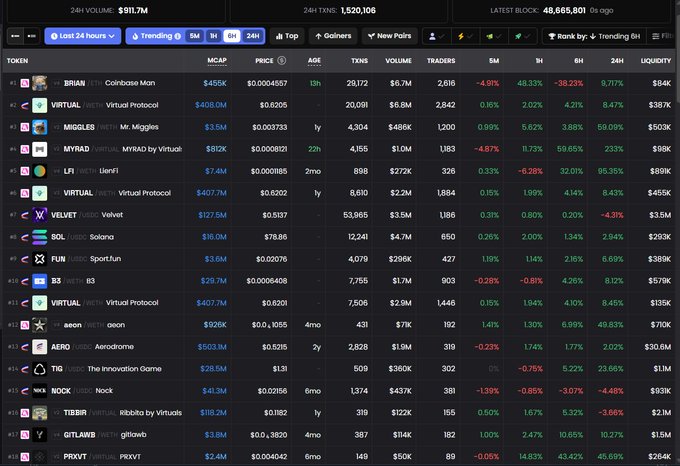Toggle the green megaphone ads filter

(494, 36)
